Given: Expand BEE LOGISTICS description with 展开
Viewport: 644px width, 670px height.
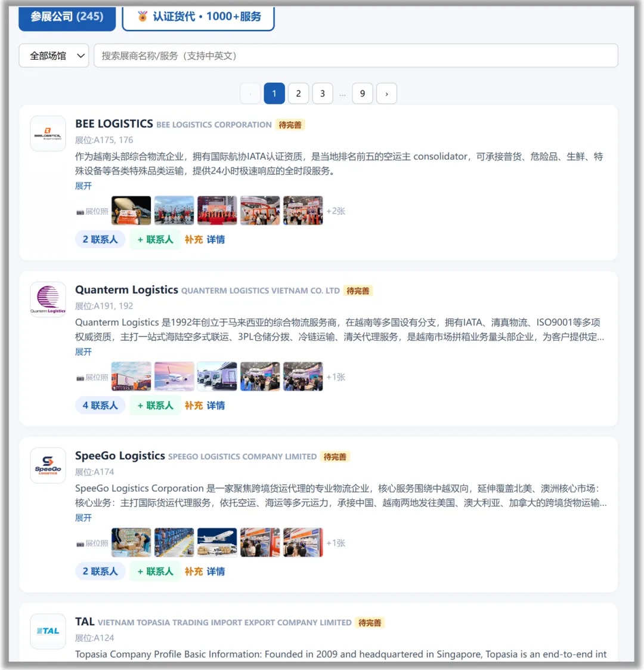Looking at the screenshot, I should 83,186.
